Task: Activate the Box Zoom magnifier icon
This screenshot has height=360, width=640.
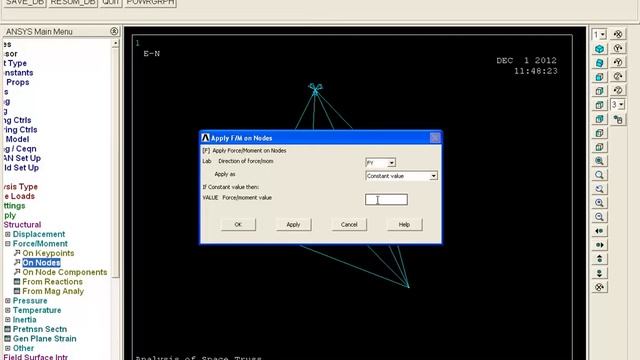Action: click(x=599, y=175)
